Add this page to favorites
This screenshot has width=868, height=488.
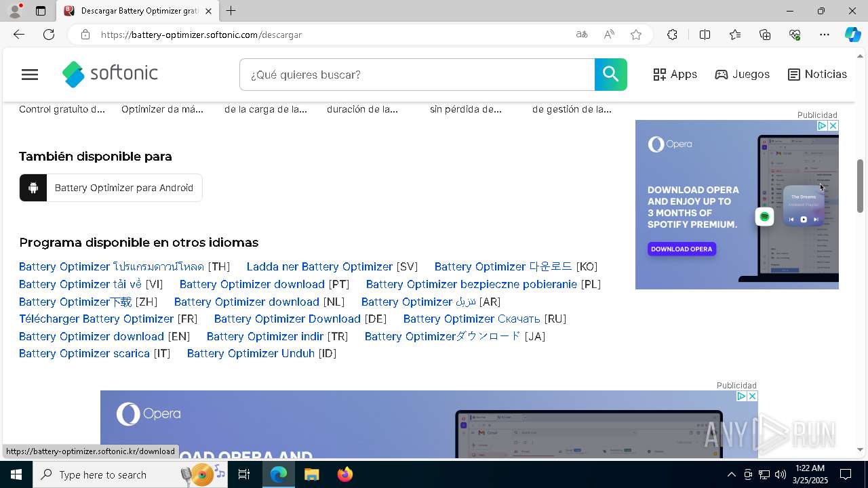pyautogui.click(x=636, y=35)
